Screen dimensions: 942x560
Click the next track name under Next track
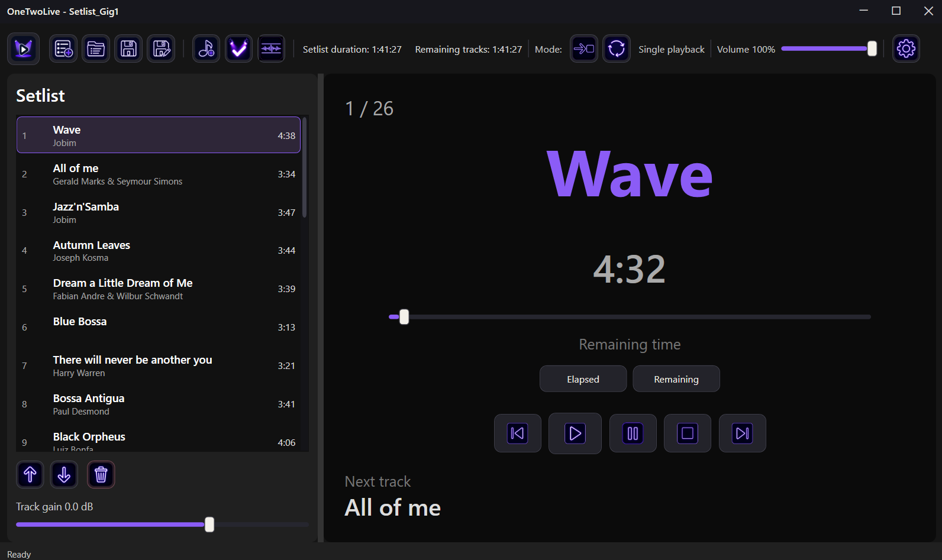tap(393, 508)
